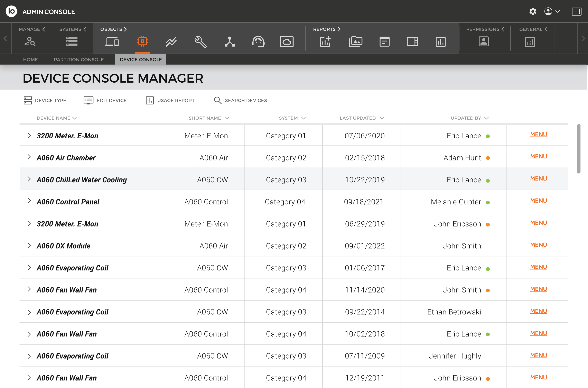Click the green status dot beside Melanie Gupter
Viewport: 588px width, 388px height.
488,202
